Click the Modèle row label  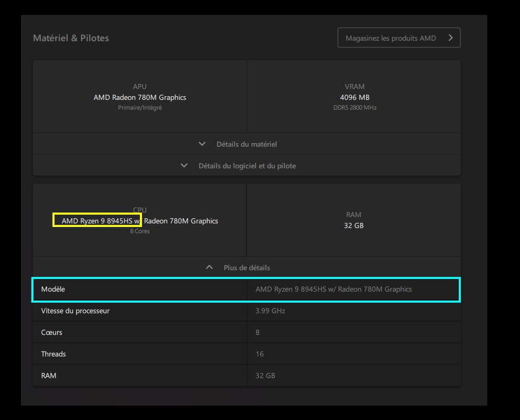(x=53, y=289)
